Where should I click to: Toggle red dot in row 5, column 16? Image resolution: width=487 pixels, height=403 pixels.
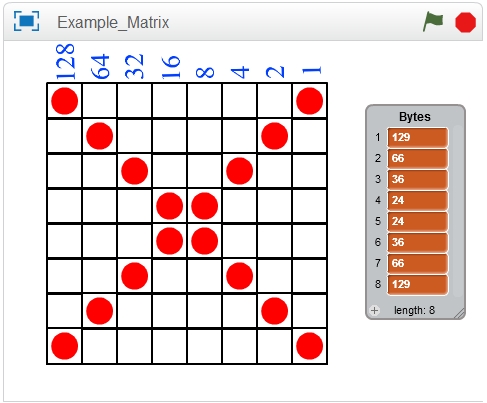170,241
